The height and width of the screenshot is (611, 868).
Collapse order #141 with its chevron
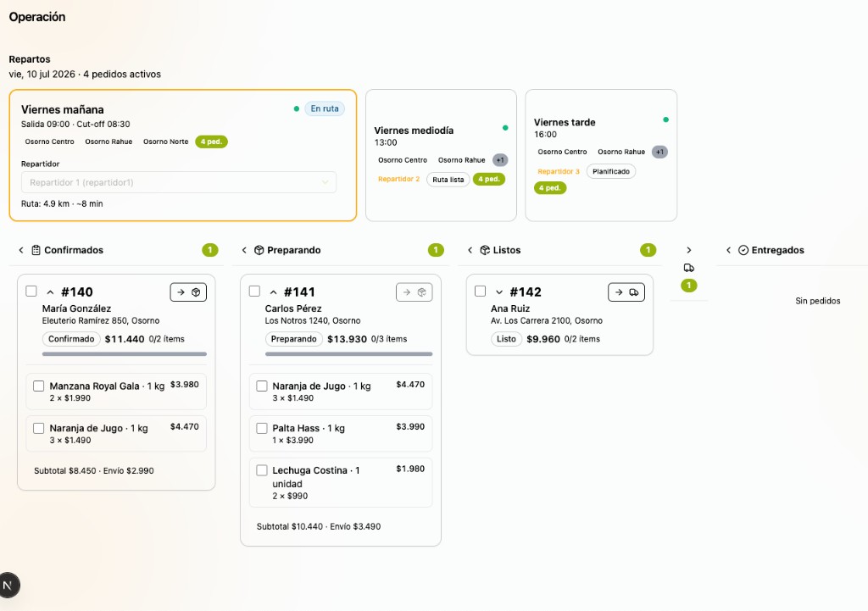point(274,292)
